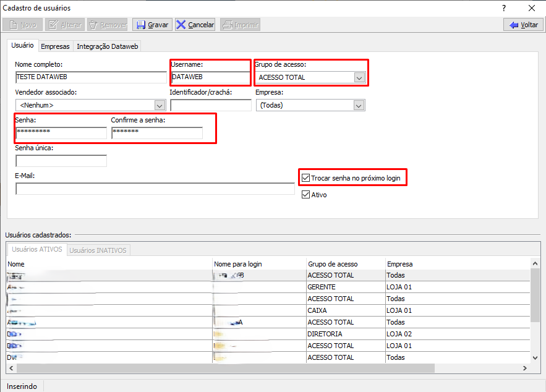The image size is (546, 392).
Task: Click the Senha única input field
Action: pos(61,161)
